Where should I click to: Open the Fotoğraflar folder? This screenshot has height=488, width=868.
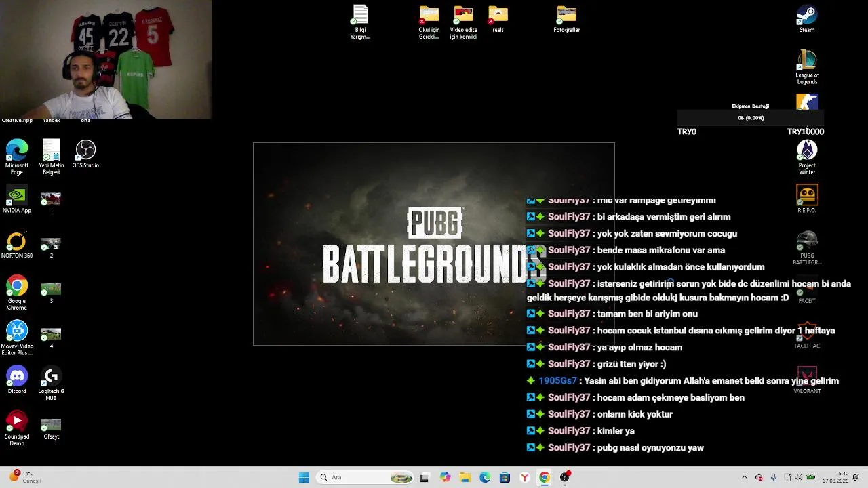click(567, 19)
